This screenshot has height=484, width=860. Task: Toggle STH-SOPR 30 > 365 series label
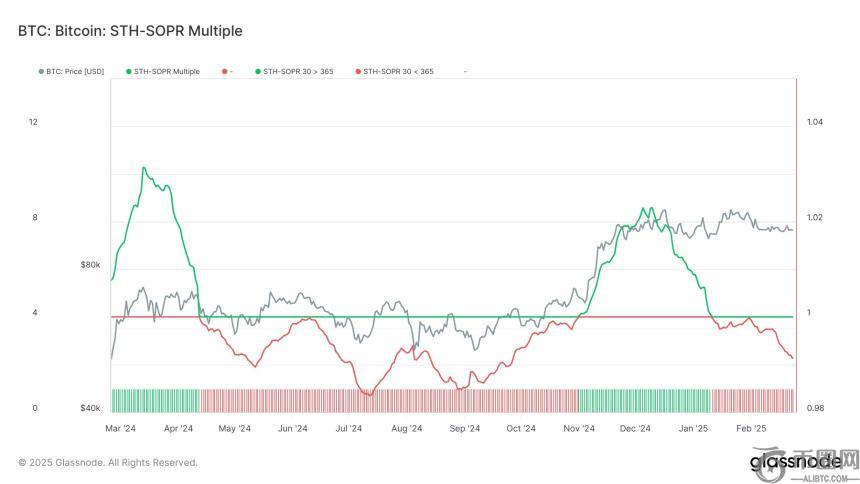[298, 72]
